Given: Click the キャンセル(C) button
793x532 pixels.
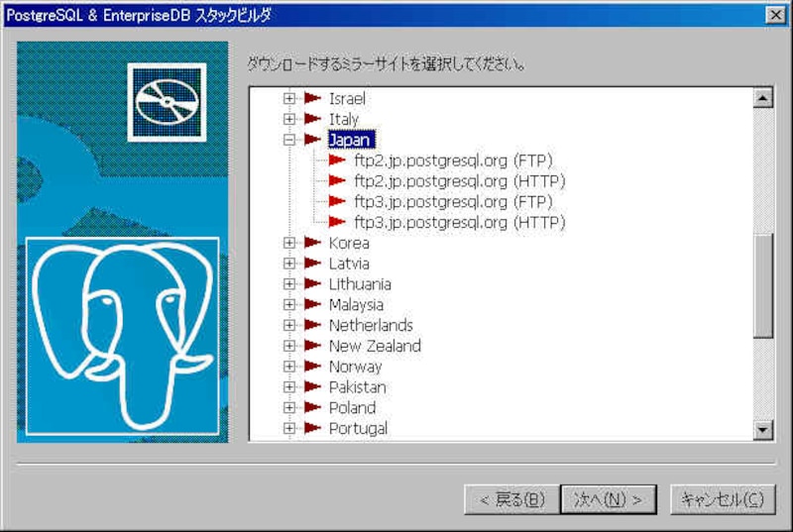Looking at the screenshot, I should 721,499.
